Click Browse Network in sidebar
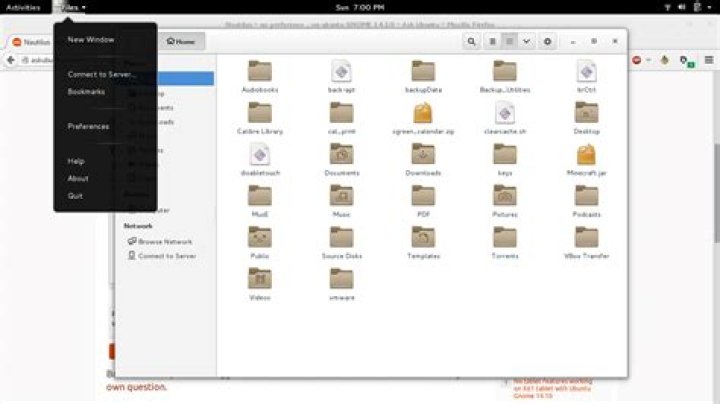 point(160,241)
